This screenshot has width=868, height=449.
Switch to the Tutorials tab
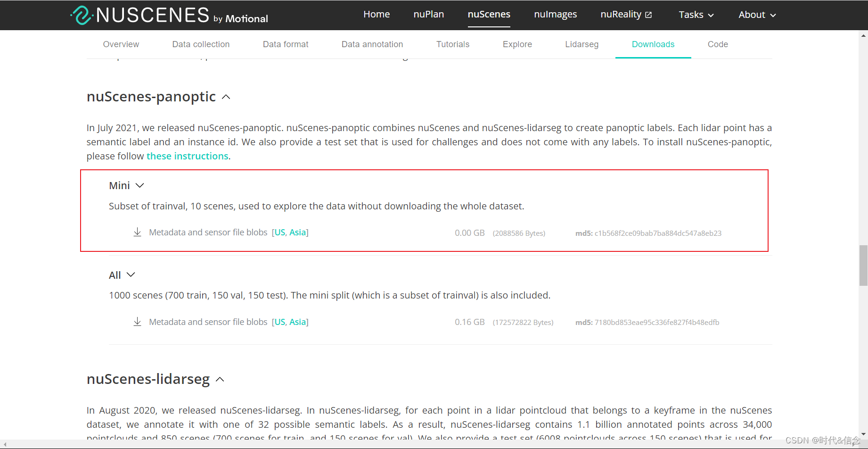[453, 44]
